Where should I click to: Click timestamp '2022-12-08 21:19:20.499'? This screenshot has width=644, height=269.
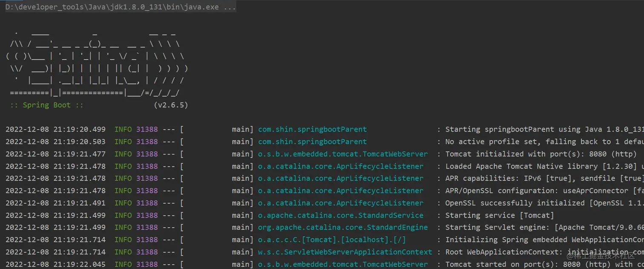coord(55,129)
